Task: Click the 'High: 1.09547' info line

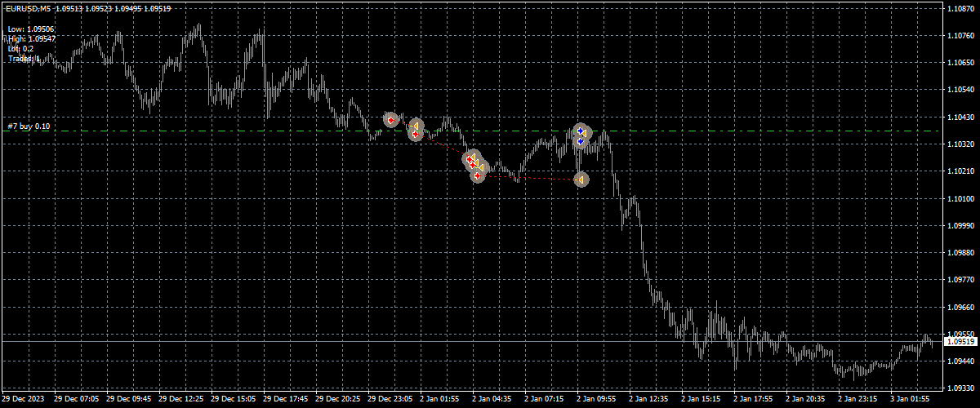Action: pyautogui.click(x=32, y=38)
